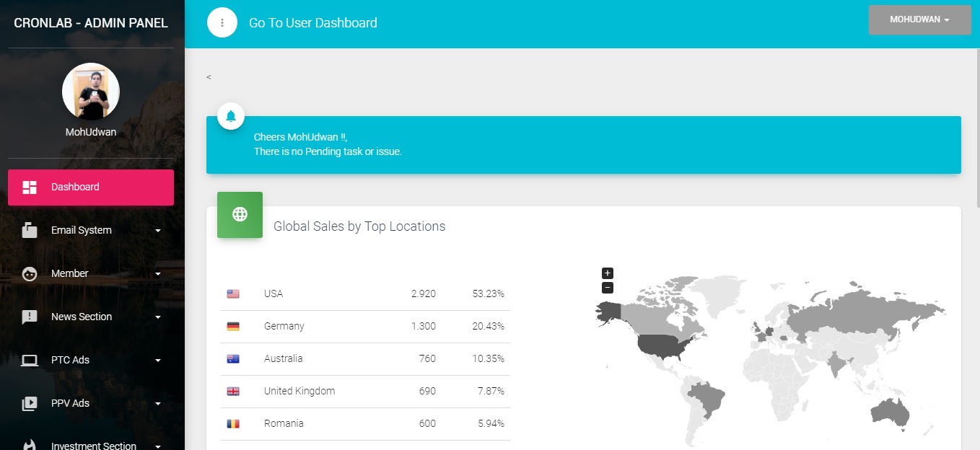Open the Investment Section menu
This screenshot has height=450, width=980.
click(93, 445)
